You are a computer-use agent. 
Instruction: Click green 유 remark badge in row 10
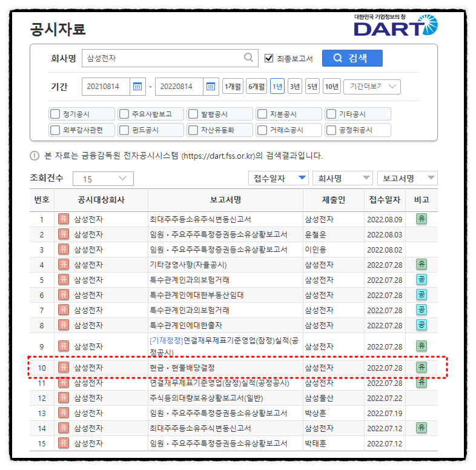pyautogui.click(x=421, y=368)
